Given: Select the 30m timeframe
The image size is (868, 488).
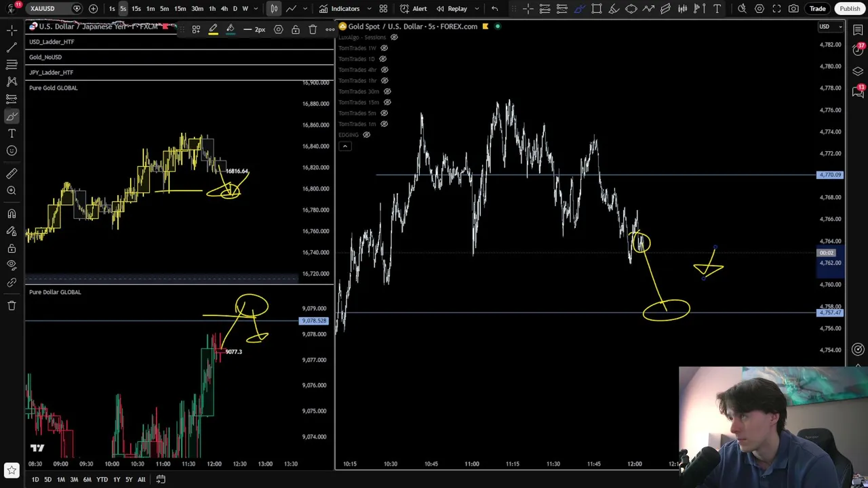Looking at the screenshot, I should tap(197, 8).
